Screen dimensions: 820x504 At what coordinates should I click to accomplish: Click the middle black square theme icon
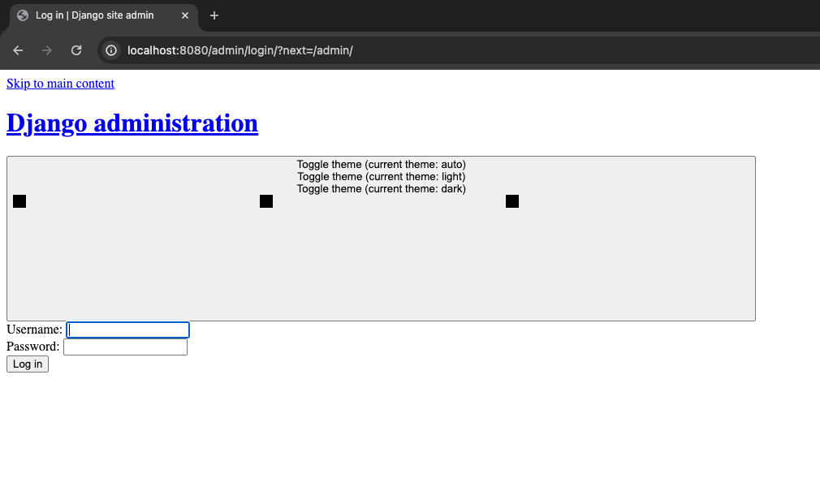coord(266,201)
